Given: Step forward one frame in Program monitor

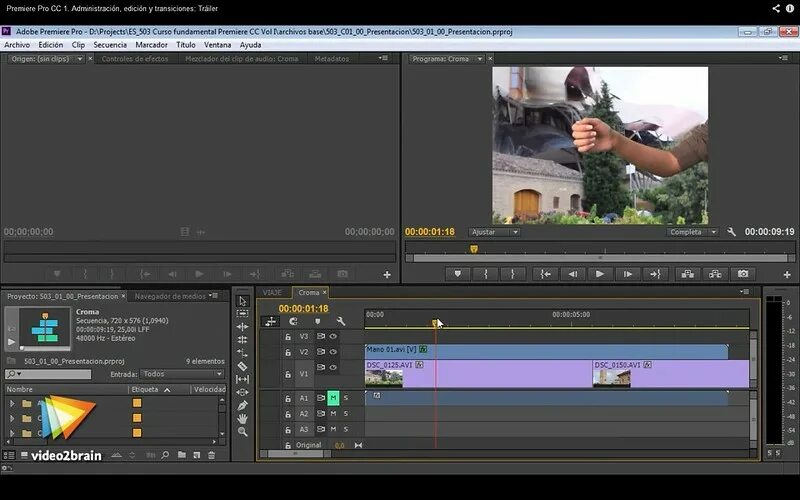Looking at the screenshot, I should tap(628, 274).
